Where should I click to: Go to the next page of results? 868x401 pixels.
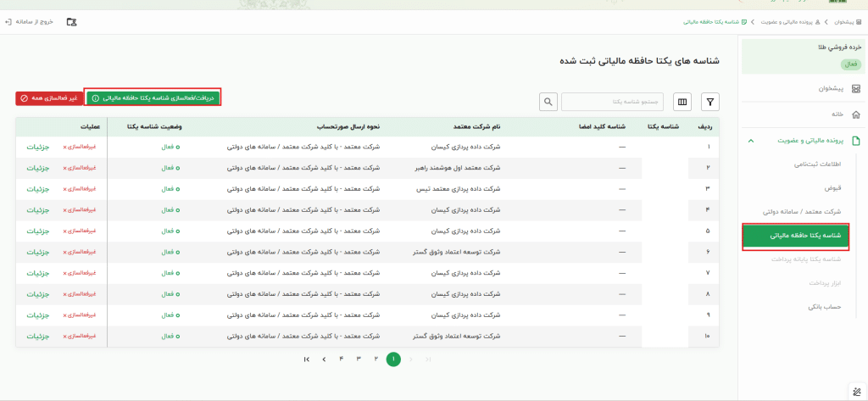tap(324, 359)
